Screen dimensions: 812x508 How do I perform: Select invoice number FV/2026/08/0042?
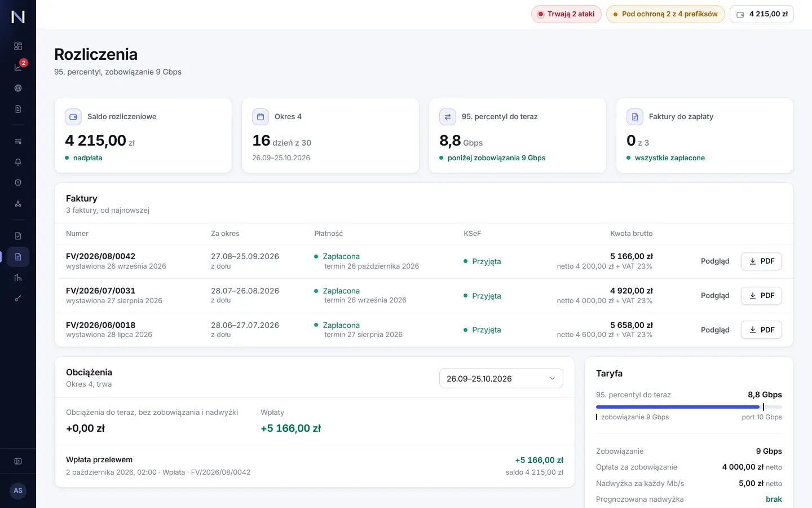pos(100,256)
